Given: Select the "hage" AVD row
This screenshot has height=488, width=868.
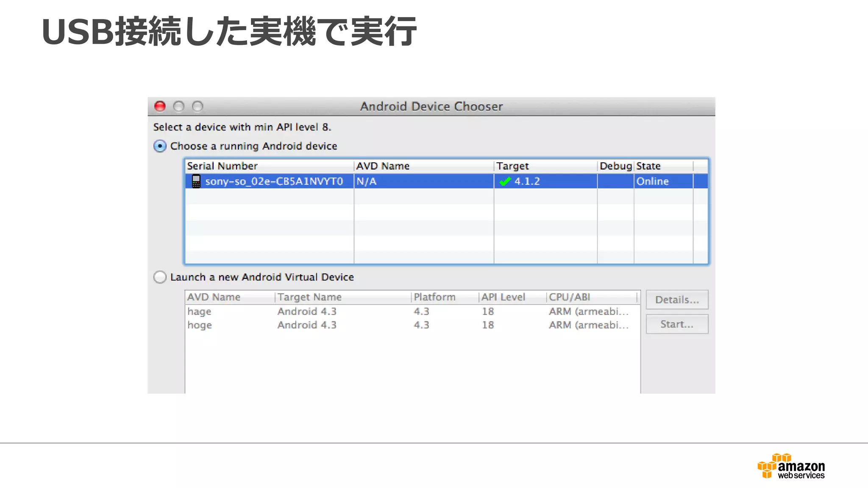Looking at the screenshot, I should point(199,311).
